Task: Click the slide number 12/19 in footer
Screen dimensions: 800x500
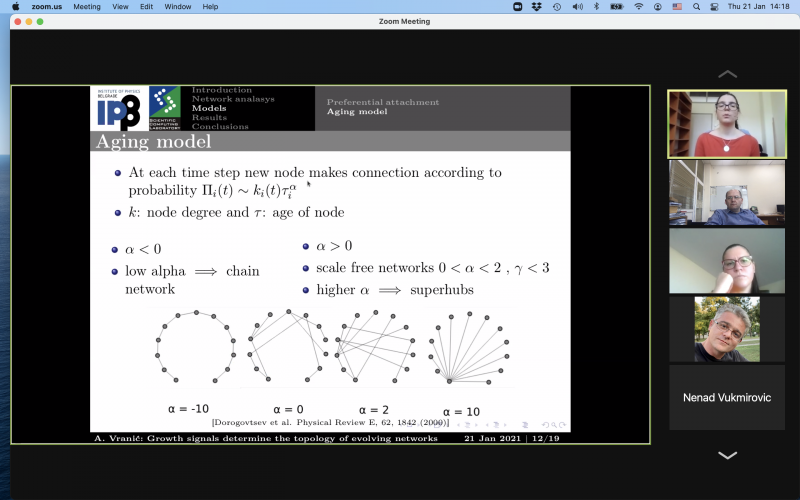Action: click(546, 438)
